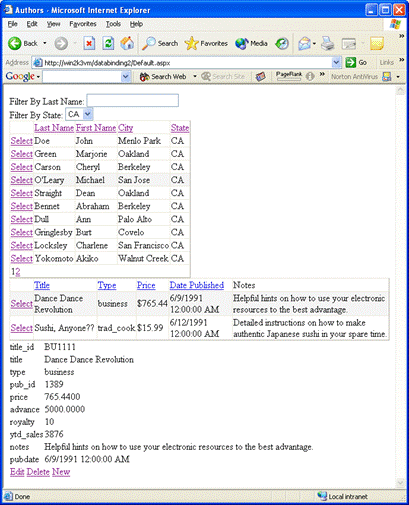This screenshot has width=409, height=505.
Task: Open the File menu
Action: tap(12, 24)
